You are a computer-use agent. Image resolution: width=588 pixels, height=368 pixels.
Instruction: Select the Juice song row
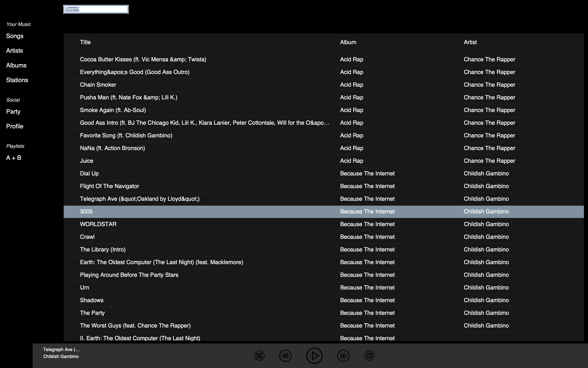[324, 161]
